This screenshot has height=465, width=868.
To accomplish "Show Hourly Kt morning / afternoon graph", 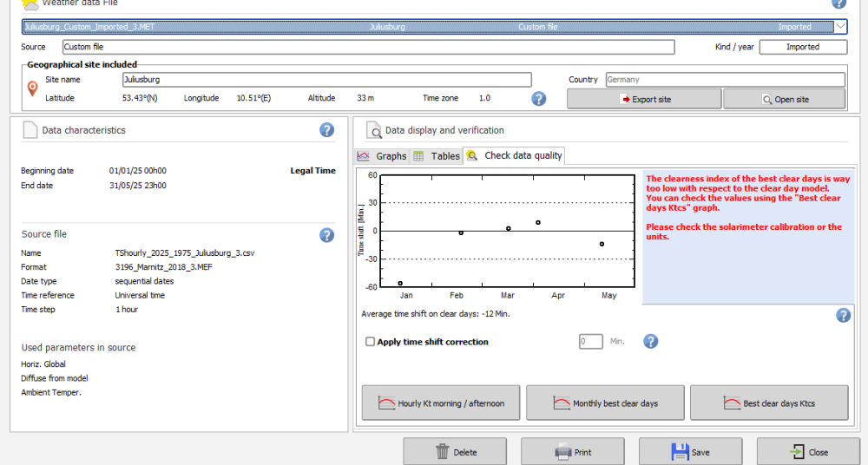I will (x=441, y=403).
